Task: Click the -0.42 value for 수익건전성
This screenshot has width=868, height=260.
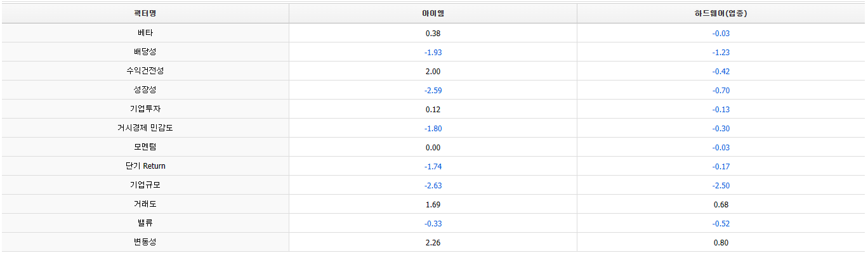Action: (721, 71)
